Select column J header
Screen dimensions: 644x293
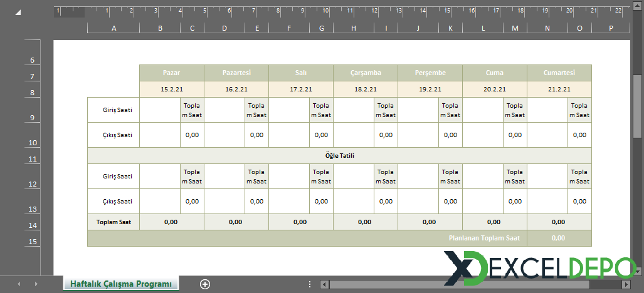point(418,28)
